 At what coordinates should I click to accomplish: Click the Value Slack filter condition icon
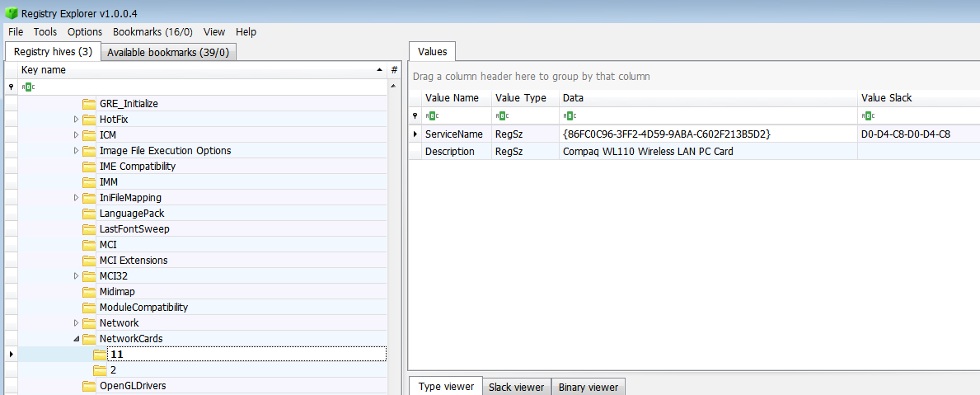pyautogui.click(x=868, y=115)
